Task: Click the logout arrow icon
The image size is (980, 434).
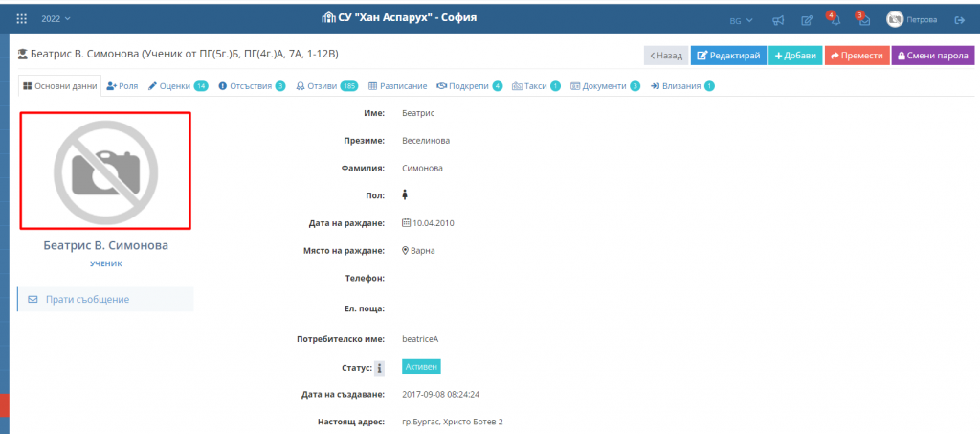Action: [x=959, y=20]
